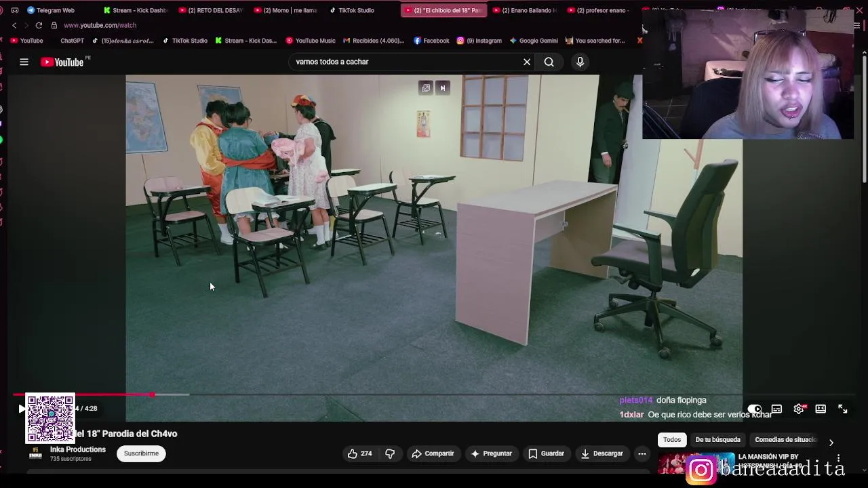Open more actions ellipsis menu
The image size is (868, 488).
point(642,453)
